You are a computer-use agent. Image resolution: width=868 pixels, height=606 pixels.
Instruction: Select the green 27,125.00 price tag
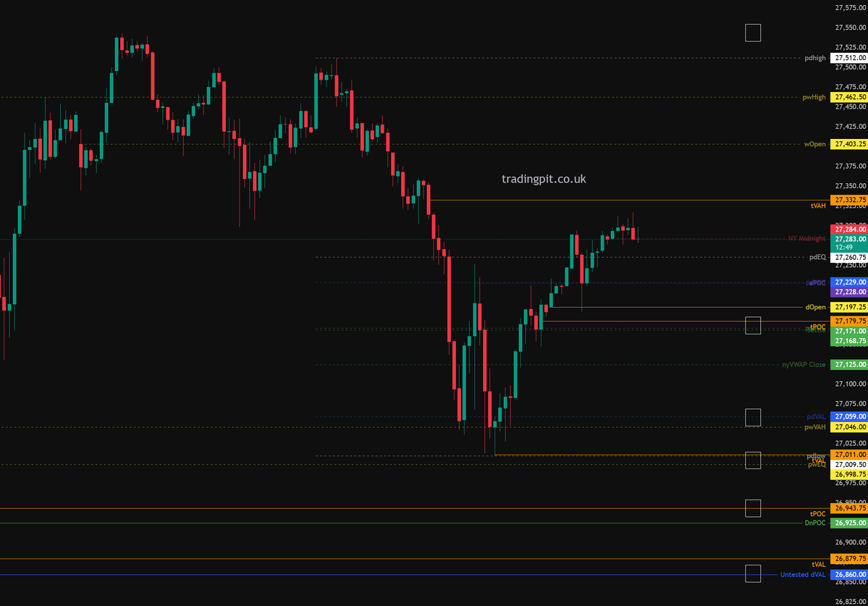point(849,365)
